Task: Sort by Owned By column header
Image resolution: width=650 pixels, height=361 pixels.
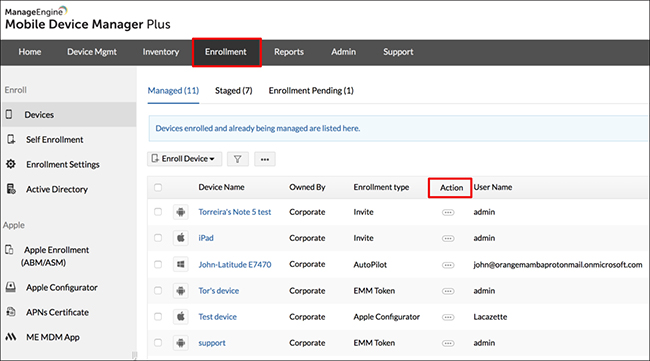Action: point(307,187)
